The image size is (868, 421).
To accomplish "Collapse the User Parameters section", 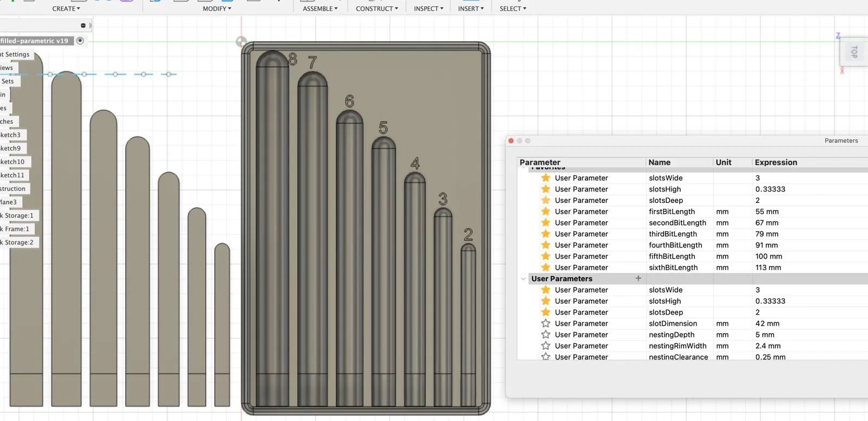I will pyautogui.click(x=523, y=279).
